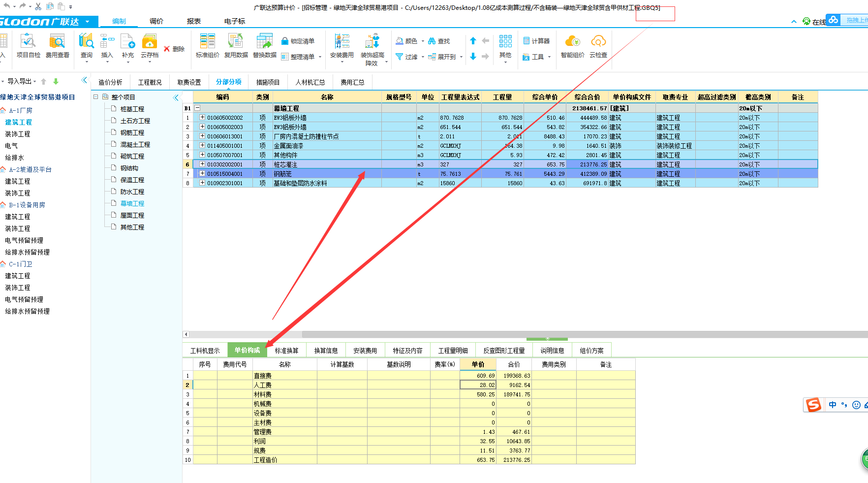The width and height of the screenshot is (868, 483).
Task: Click the 删除 delete button
Action: click(x=174, y=49)
